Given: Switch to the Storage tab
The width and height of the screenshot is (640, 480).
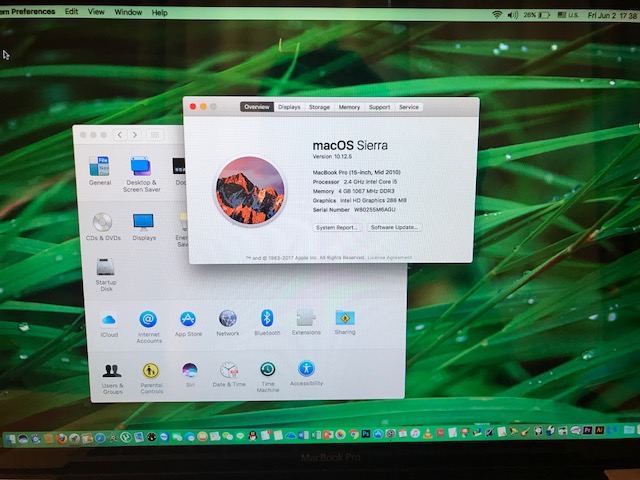Looking at the screenshot, I should pyautogui.click(x=319, y=107).
